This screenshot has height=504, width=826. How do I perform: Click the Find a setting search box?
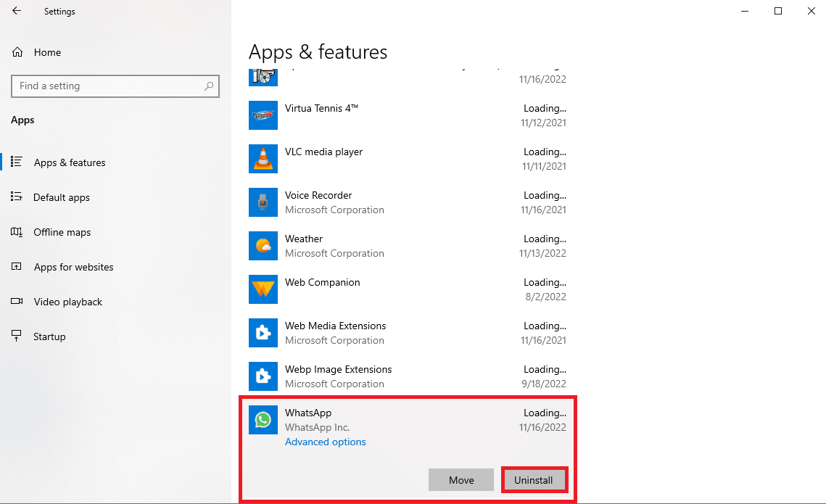pyautogui.click(x=109, y=86)
